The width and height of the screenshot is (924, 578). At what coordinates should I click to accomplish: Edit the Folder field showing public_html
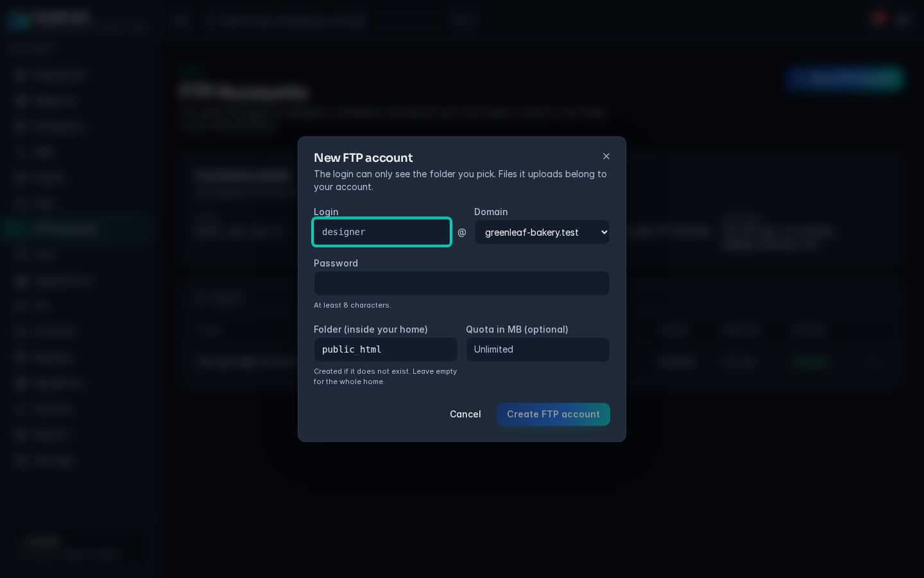pyautogui.click(x=386, y=349)
